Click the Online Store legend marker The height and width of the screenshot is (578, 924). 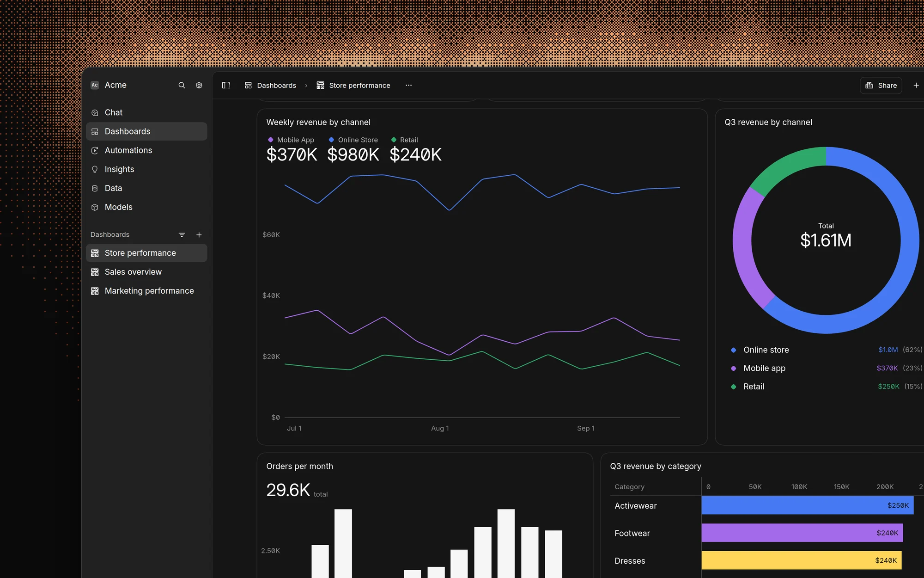(x=331, y=140)
